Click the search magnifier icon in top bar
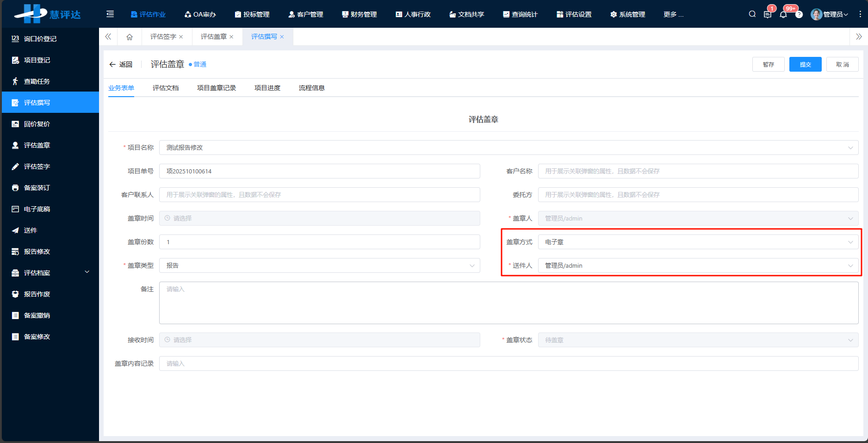 click(752, 14)
